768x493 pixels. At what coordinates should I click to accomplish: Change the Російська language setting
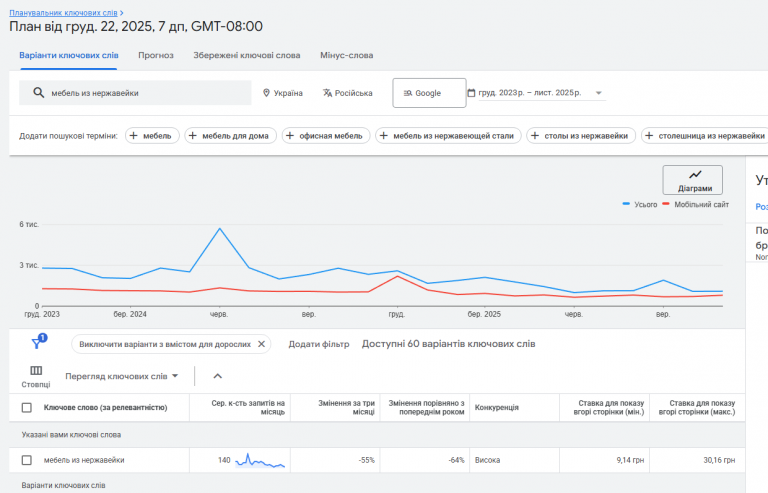coord(348,93)
